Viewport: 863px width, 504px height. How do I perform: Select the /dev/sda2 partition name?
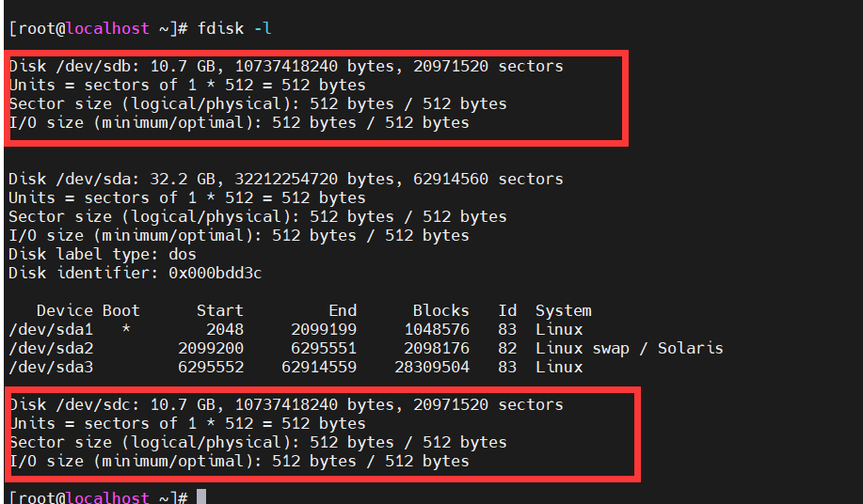pyautogui.click(x=50, y=349)
